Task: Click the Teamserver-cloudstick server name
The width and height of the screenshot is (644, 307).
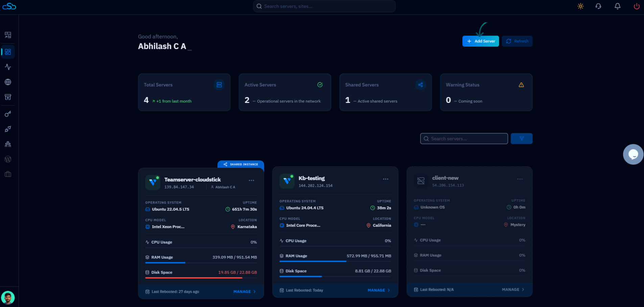Action: pyautogui.click(x=192, y=179)
